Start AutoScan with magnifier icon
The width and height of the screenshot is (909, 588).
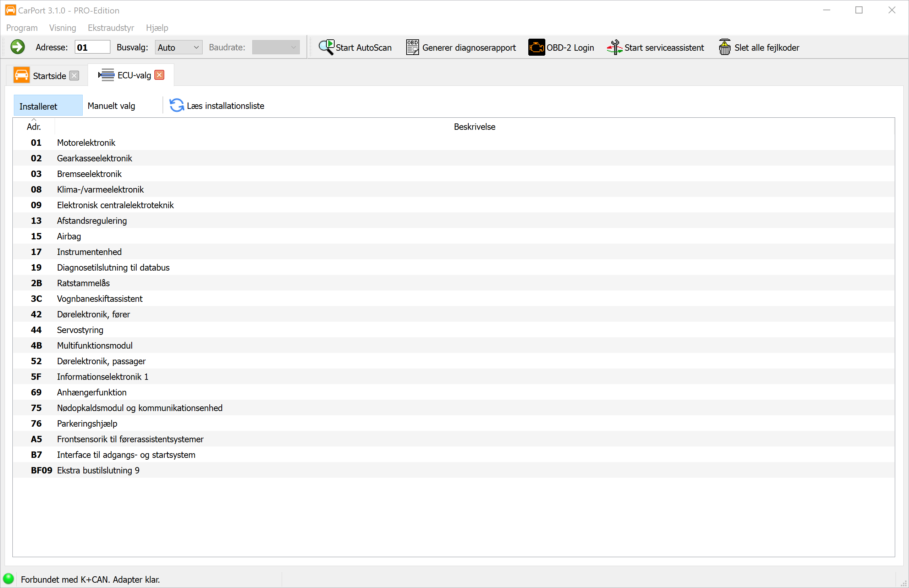[326, 48]
